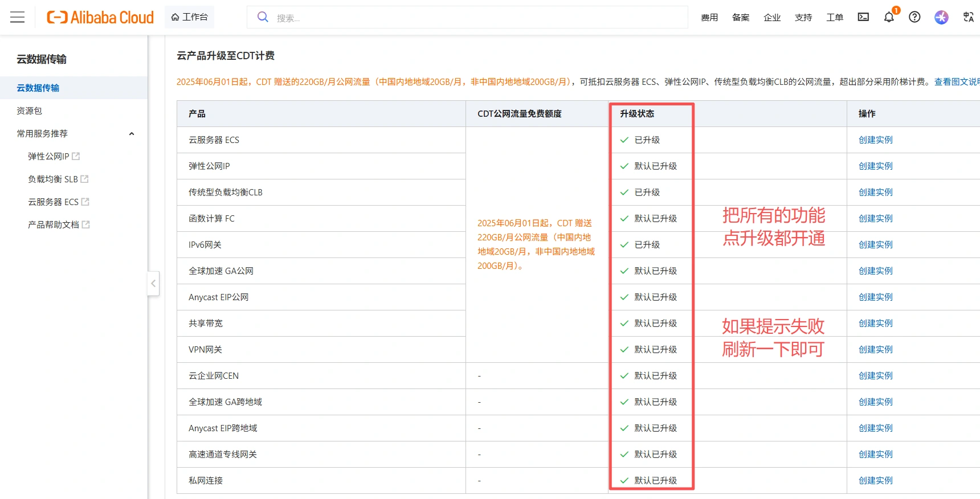
Task: Open the 支持 menu
Action: tap(803, 18)
